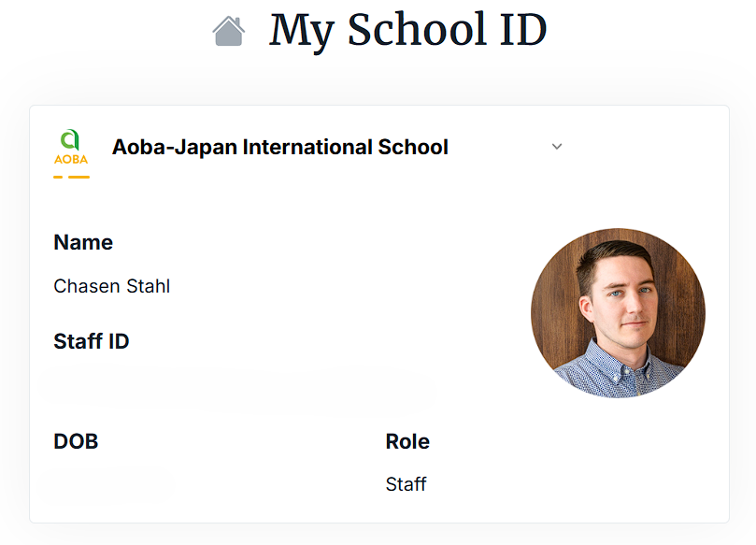This screenshot has height=545, width=756.
Task: Expand the school selector chevron
Action: pyautogui.click(x=557, y=147)
